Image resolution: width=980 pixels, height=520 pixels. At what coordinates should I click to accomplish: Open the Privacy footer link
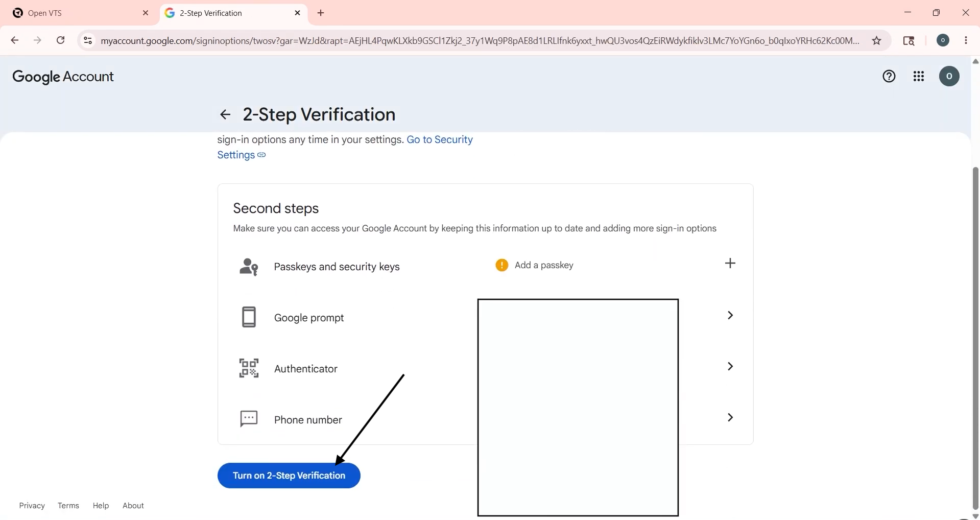(32, 506)
